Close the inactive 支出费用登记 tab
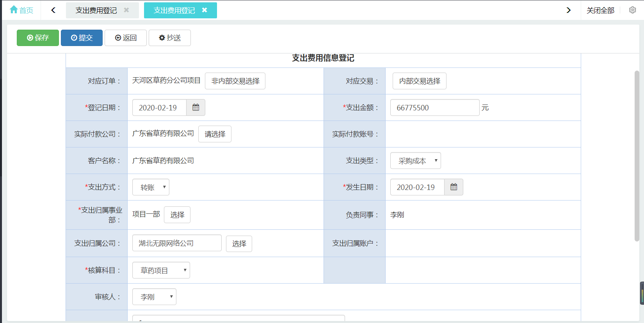 click(x=126, y=10)
